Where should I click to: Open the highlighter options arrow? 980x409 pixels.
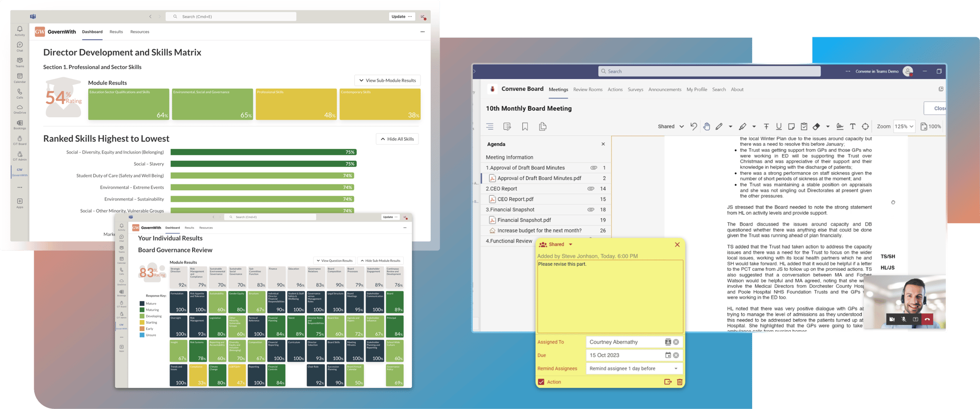pos(754,126)
